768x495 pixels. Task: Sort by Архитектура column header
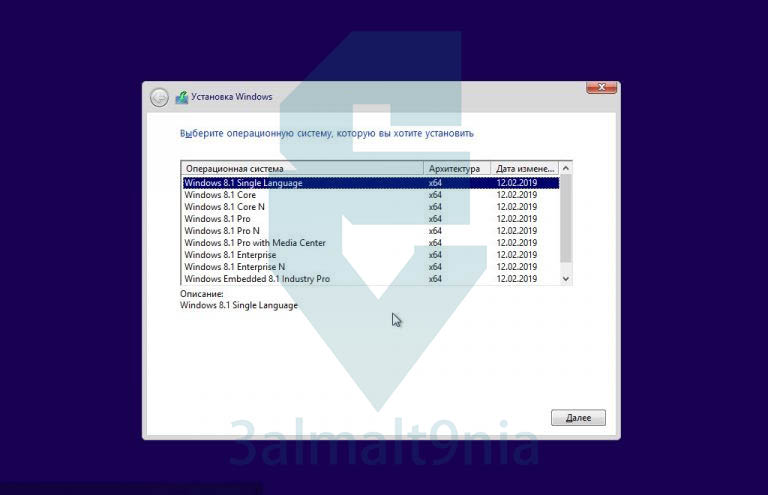[457, 168]
